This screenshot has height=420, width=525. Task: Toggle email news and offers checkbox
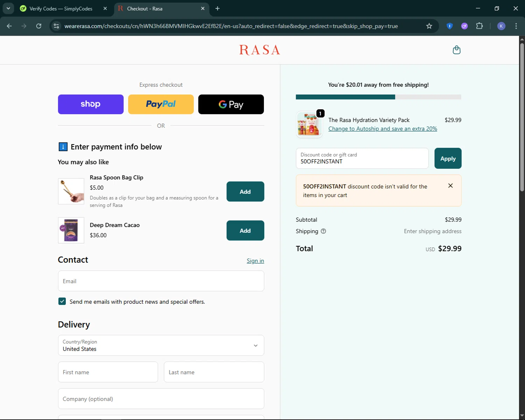coord(62,301)
